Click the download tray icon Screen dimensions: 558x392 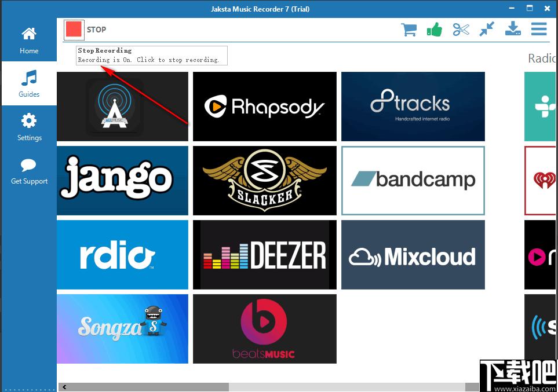point(513,29)
